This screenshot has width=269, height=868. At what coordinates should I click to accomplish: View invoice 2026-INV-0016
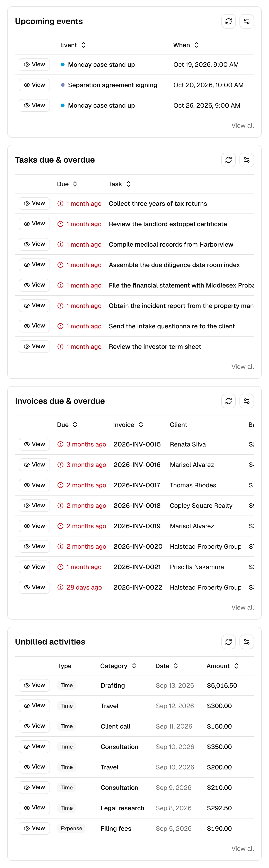click(x=34, y=465)
